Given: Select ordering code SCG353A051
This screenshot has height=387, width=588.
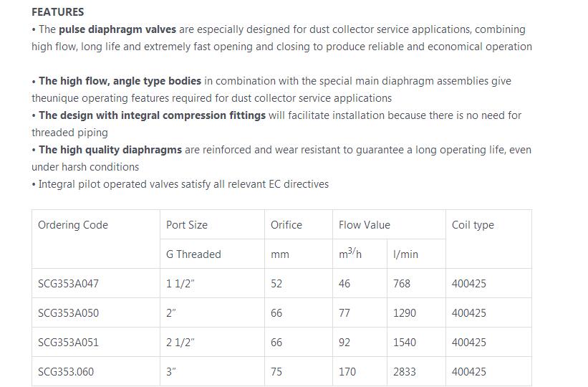Looking at the screenshot, I should point(68,343).
